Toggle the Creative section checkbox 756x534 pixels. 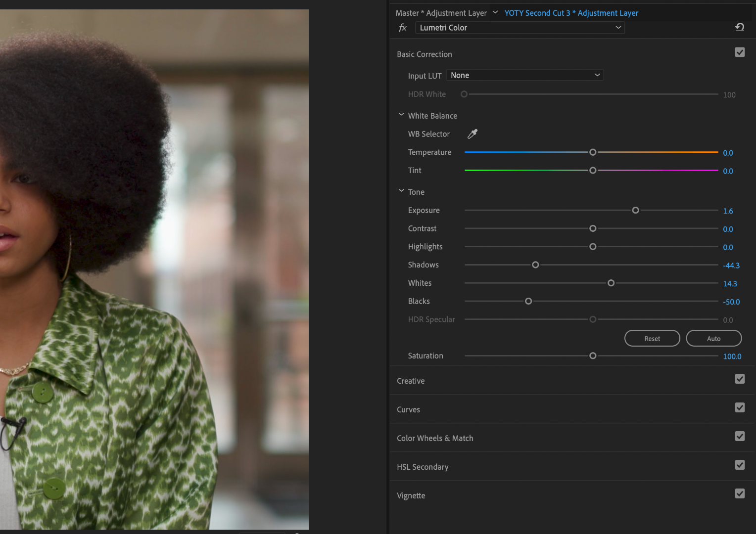click(x=740, y=379)
